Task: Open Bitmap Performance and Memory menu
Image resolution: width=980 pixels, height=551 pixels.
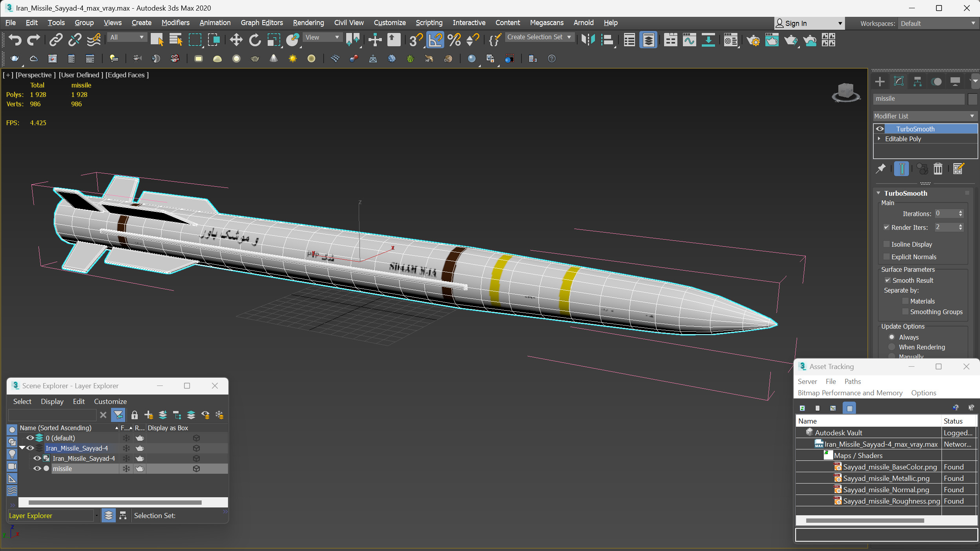Action: coord(850,393)
